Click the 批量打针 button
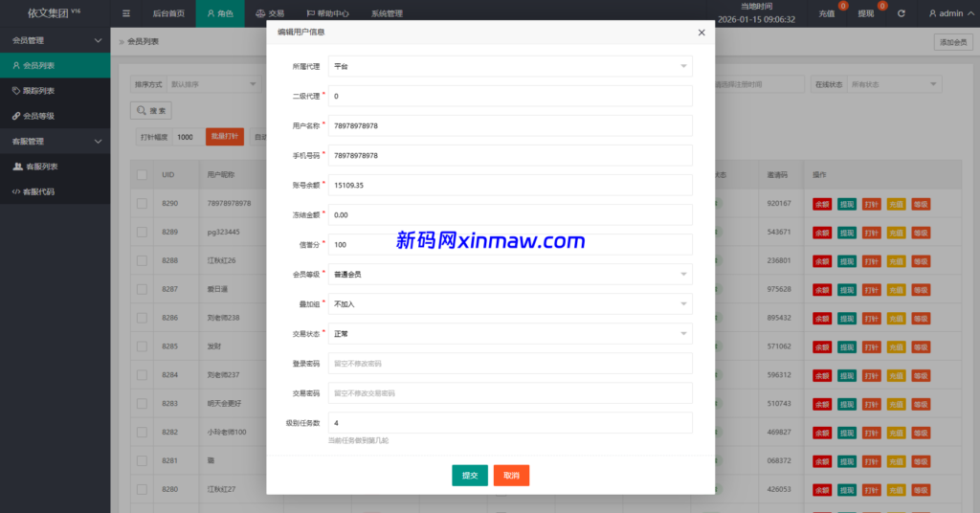980x513 pixels. (x=224, y=137)
